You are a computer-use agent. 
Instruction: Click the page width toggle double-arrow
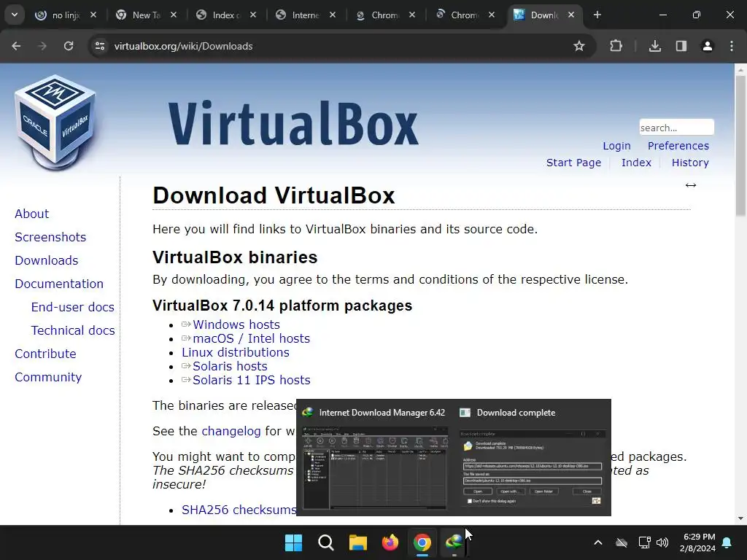pyautogui.click(x=691, y=185)
